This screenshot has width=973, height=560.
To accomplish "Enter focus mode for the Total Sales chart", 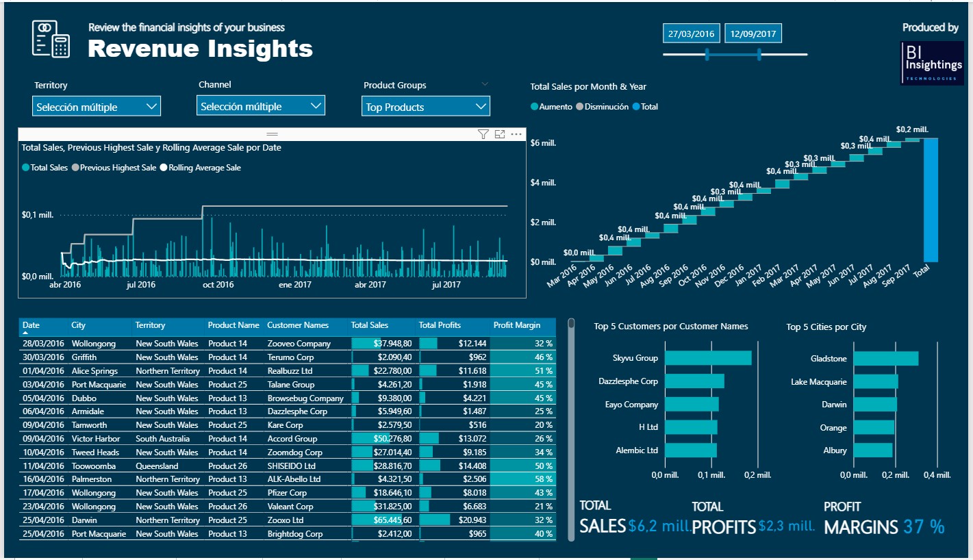I will [500, 135].
